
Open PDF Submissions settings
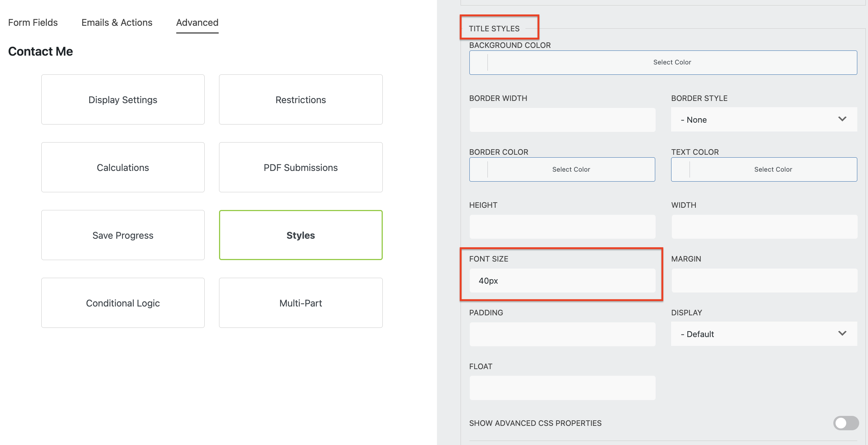[301, 168]
